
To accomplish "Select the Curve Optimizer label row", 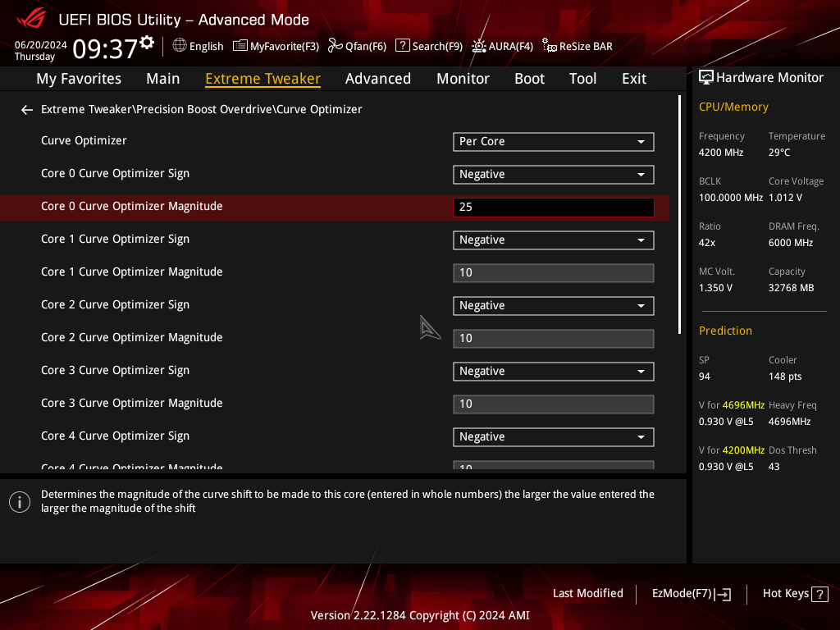I will pos(84,141).
